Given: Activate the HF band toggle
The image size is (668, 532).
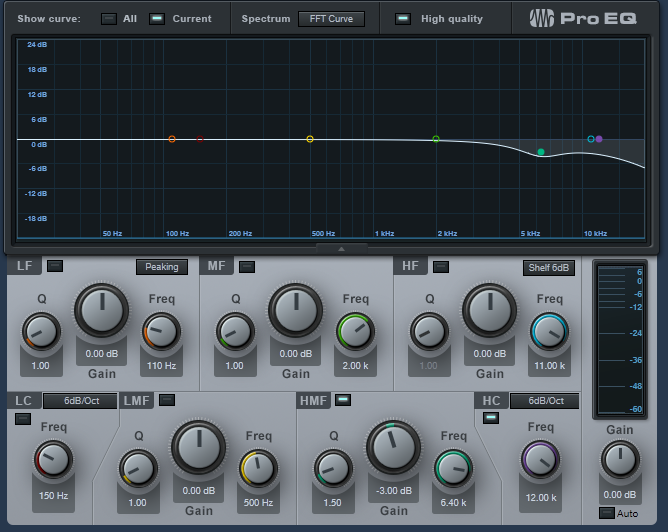Looking at the screenshot, I should [x=441, y=267].
